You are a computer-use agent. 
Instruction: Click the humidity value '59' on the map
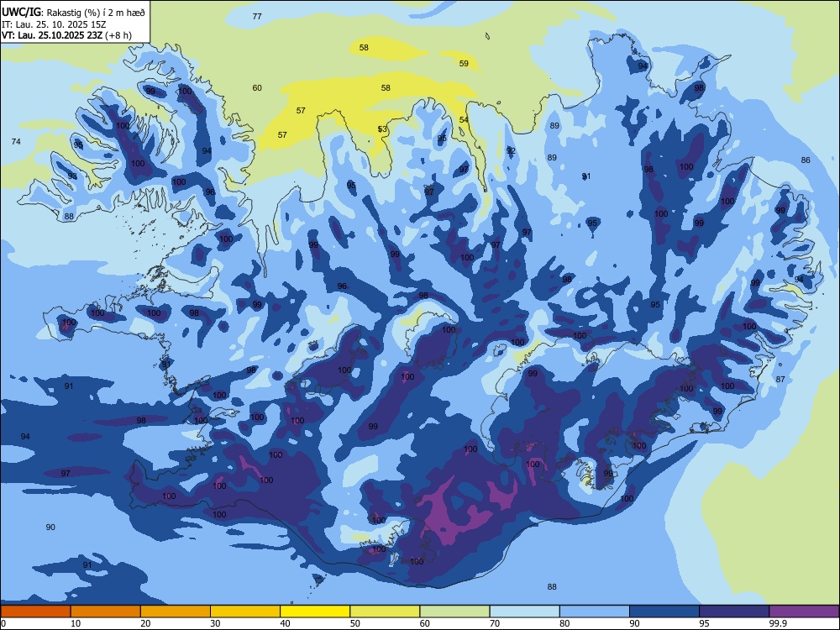point(464,63)
